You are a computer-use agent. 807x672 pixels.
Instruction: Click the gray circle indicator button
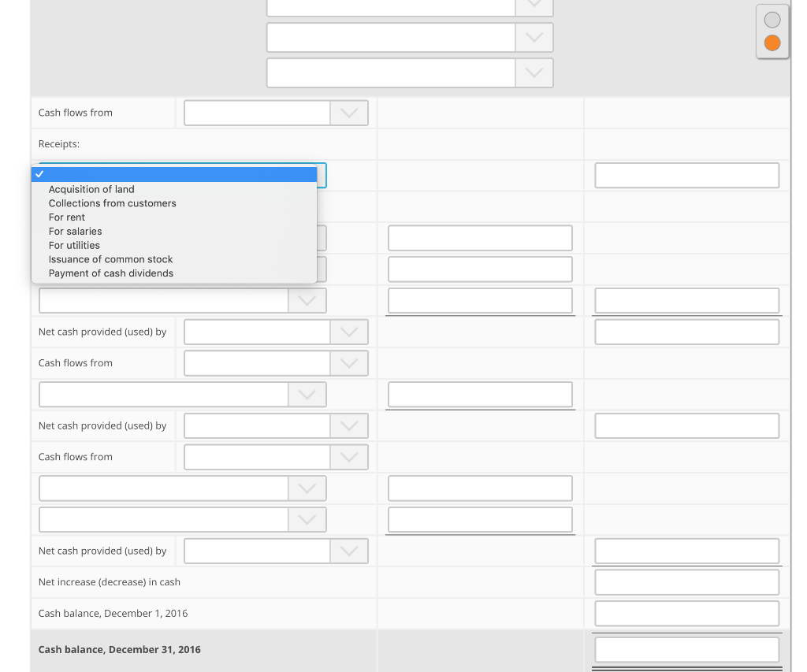point(772,20)
